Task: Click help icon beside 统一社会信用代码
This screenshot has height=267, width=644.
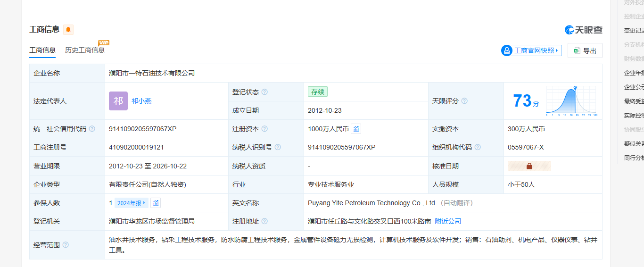Action: pos(92,129)
